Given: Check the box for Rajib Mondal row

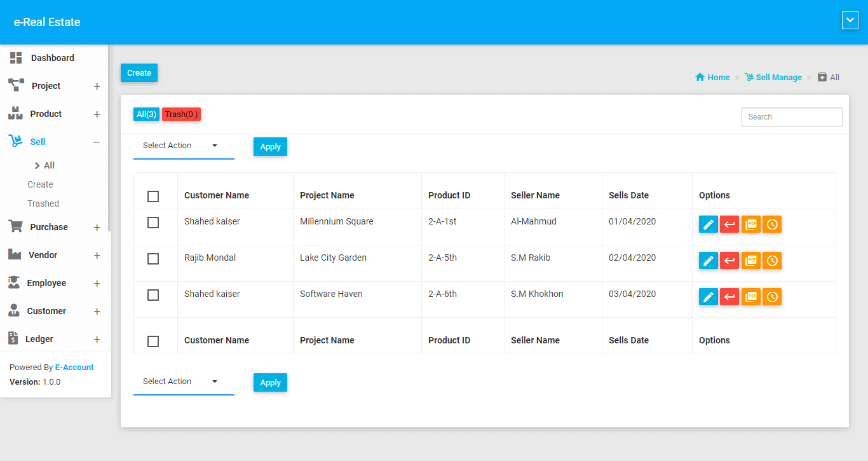Looking at the screenshot, I should [x=153, y=259].
